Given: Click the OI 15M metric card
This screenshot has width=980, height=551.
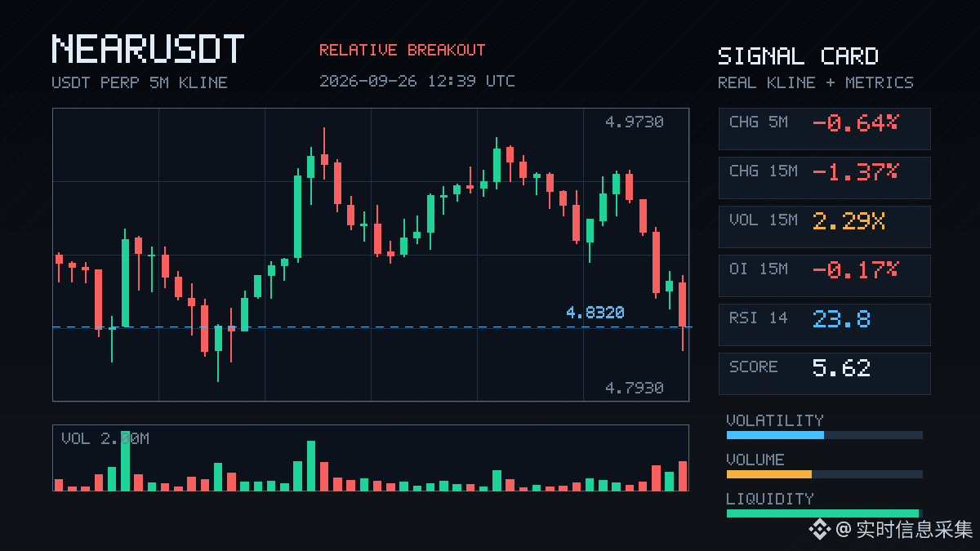Looking at the screenshot, I should tap(824, 276).
